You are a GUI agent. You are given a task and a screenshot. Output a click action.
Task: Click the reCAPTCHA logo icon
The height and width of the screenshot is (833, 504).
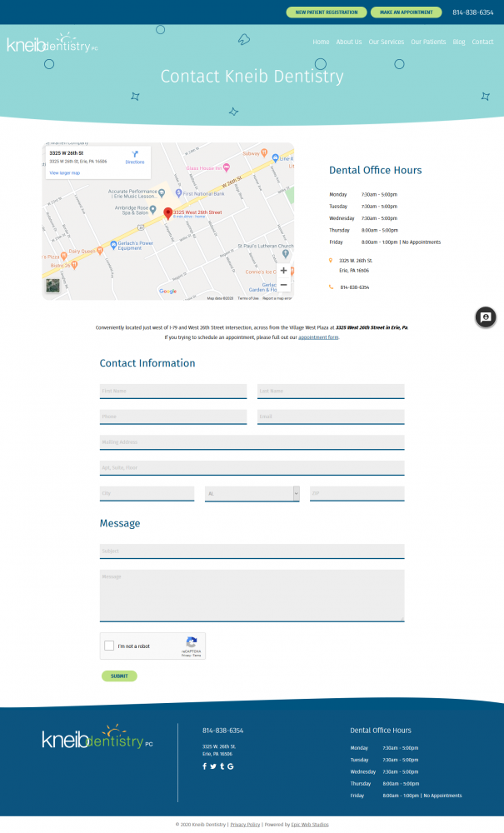click(192, 641)
